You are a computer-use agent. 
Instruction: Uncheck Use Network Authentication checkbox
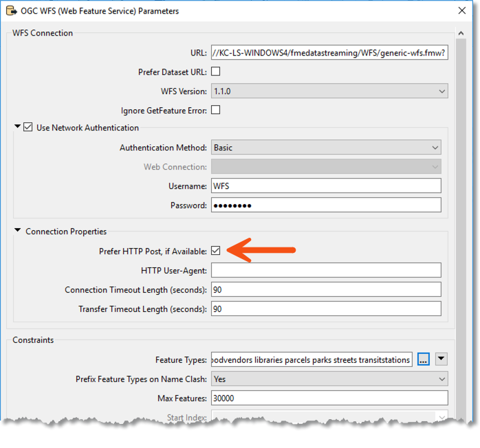28,128
